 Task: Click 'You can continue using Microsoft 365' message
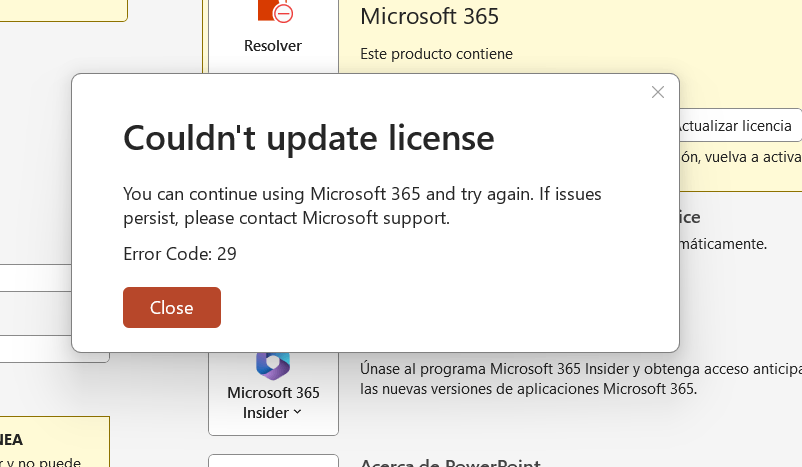pos(362,206)
